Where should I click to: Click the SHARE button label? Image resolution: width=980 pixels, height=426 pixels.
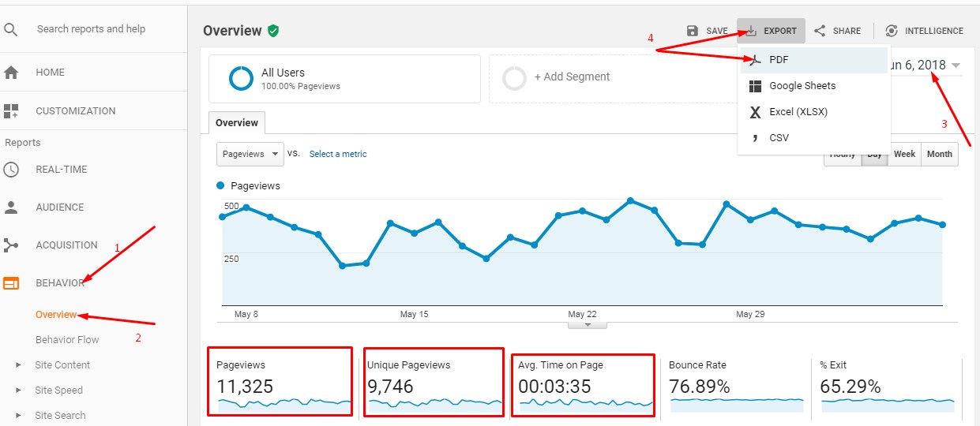pos(847,31)
